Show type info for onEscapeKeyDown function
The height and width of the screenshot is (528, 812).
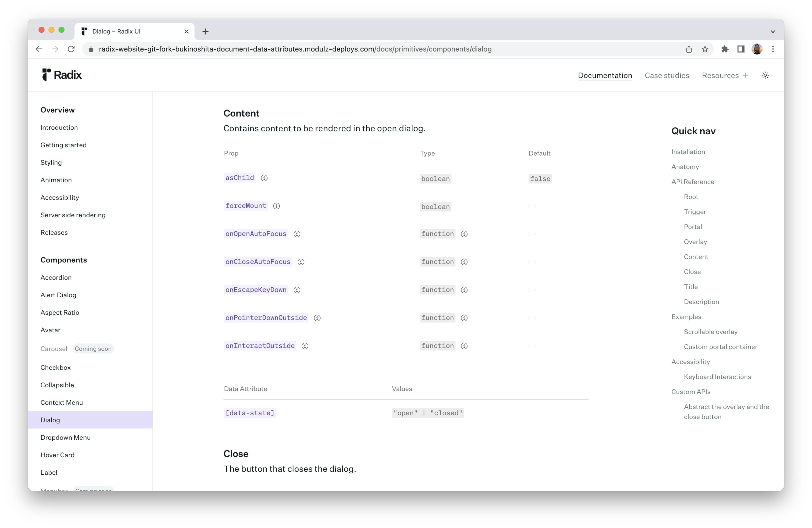coord(464,290)
